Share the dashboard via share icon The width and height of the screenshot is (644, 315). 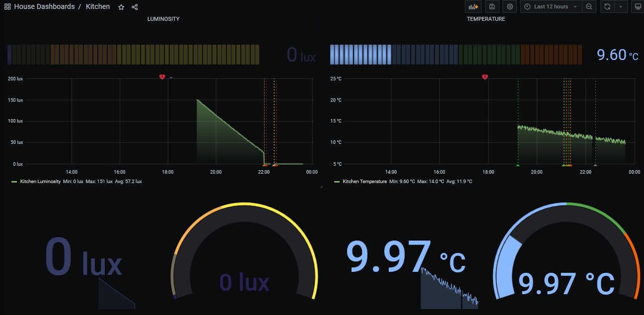click(x=135, y=7)
